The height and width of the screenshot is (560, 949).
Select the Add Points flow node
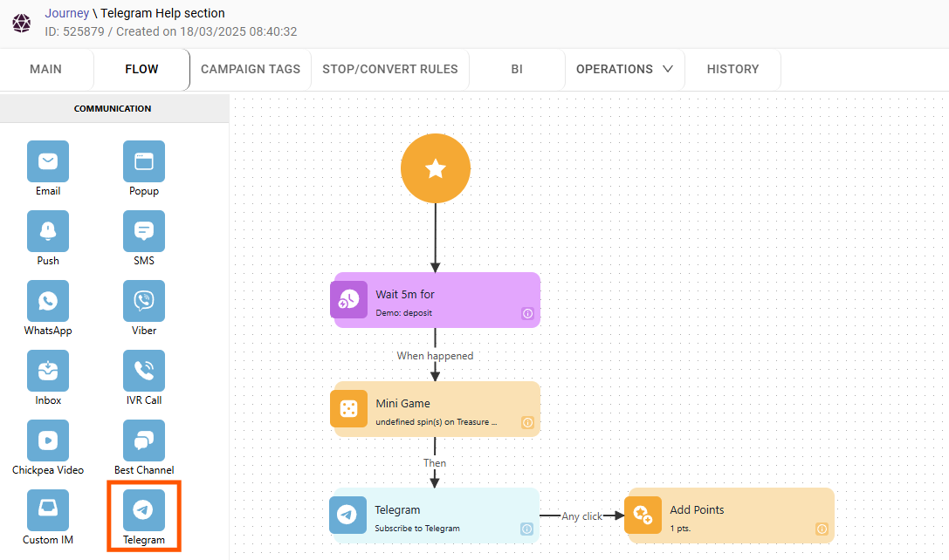[x=730, y=515]
